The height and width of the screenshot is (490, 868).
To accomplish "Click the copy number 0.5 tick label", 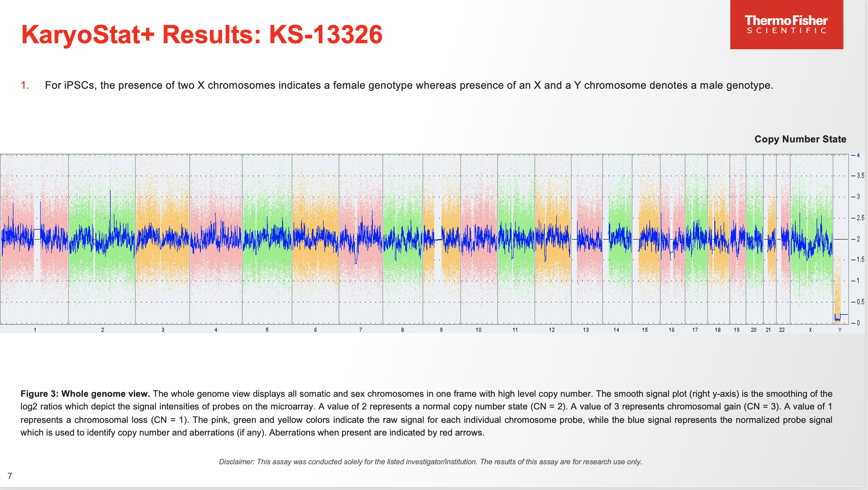I will (x=860, y=302).
